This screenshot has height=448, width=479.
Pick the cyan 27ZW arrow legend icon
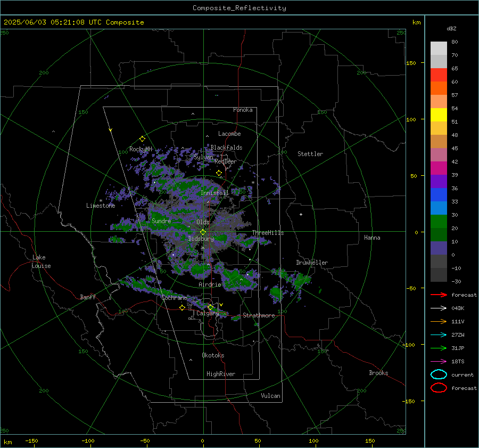coord(439,335)
